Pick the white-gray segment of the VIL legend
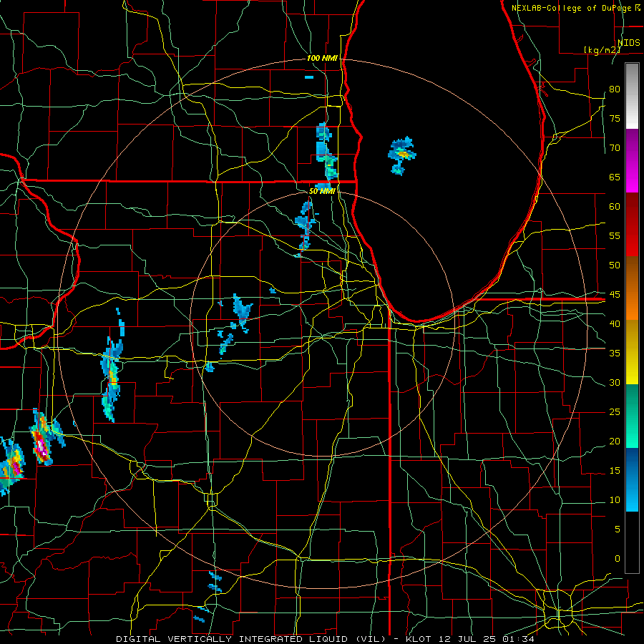The width and height of the screenshot is (644, 644). [x=632, y=96]
